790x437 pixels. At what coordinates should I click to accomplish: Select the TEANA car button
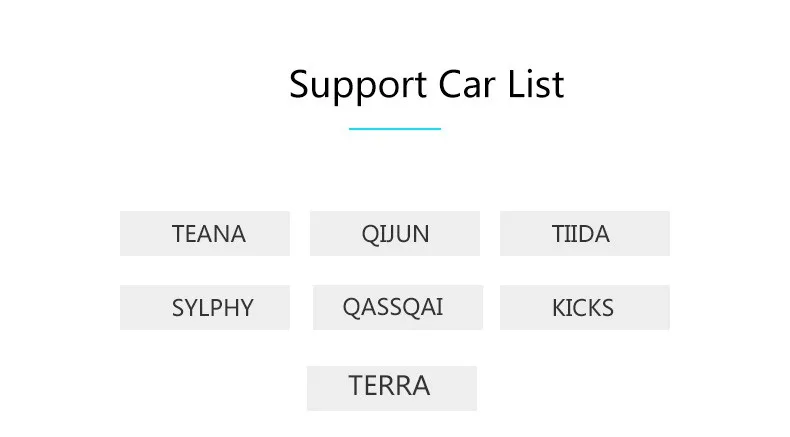pos(205,233)
